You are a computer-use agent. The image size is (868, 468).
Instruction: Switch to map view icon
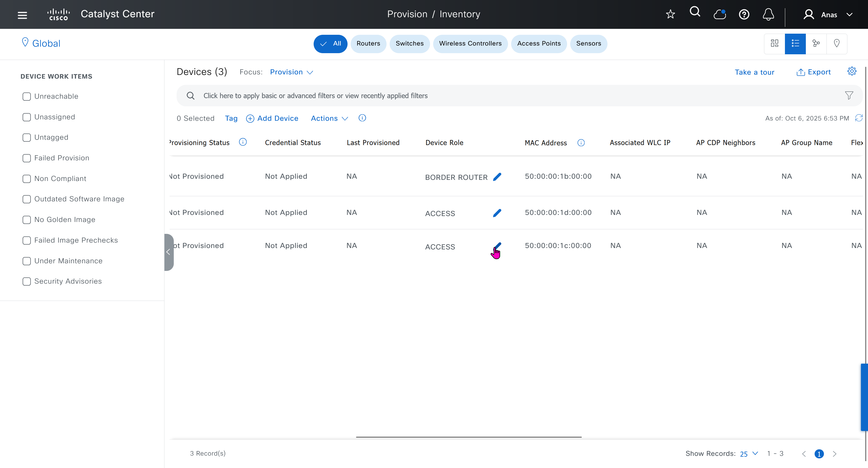tap(836, 44)
